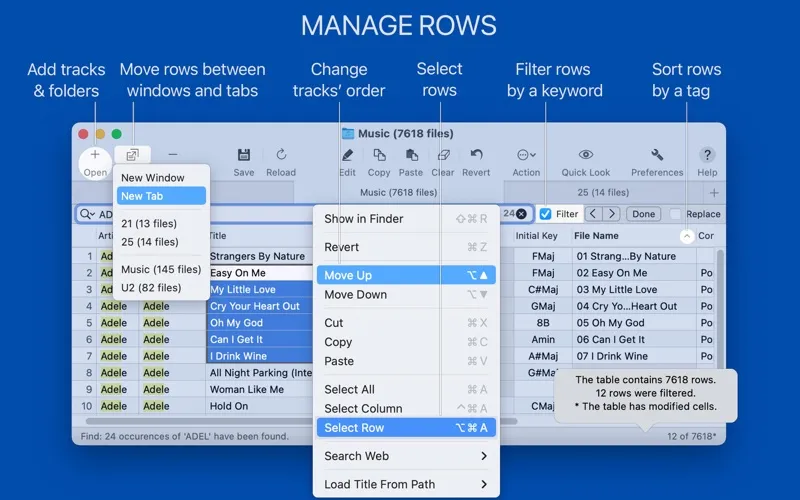Choose Paste from the context menu
The width and height of the screenshot is (800, 500).
click(406, 361)
